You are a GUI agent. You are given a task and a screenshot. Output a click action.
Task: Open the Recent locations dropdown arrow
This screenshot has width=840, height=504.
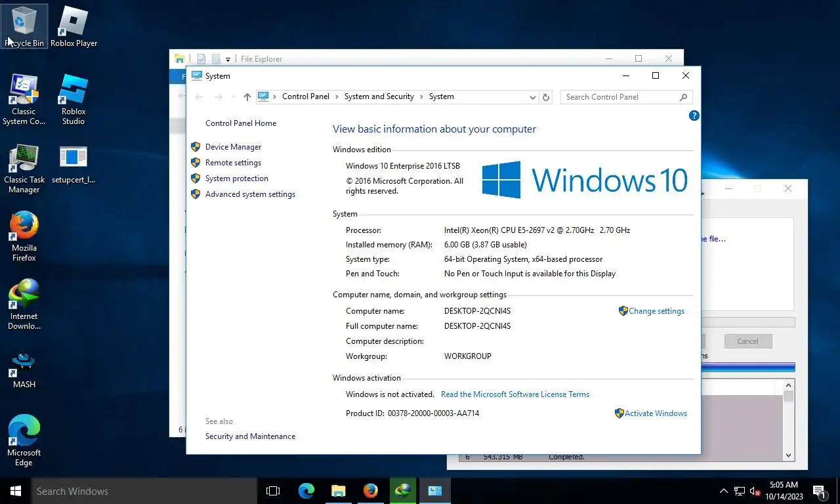pos(232,97)
